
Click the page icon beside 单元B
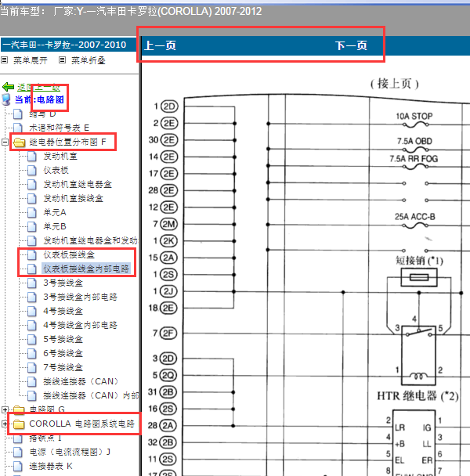32,226
